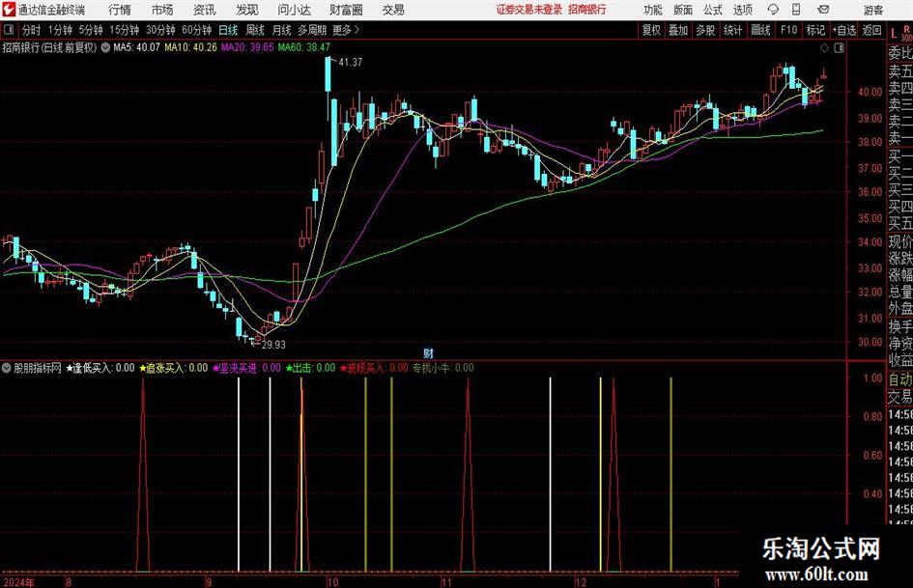Open the 资讯 menu
The height and width of the screenshot is (588, 913).
tap(205, 10)
